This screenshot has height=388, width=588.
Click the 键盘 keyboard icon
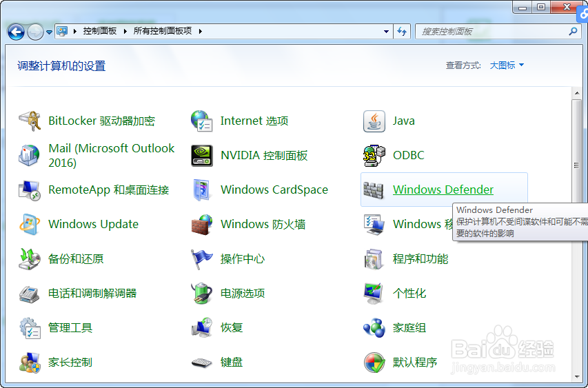tap(202, 363)
